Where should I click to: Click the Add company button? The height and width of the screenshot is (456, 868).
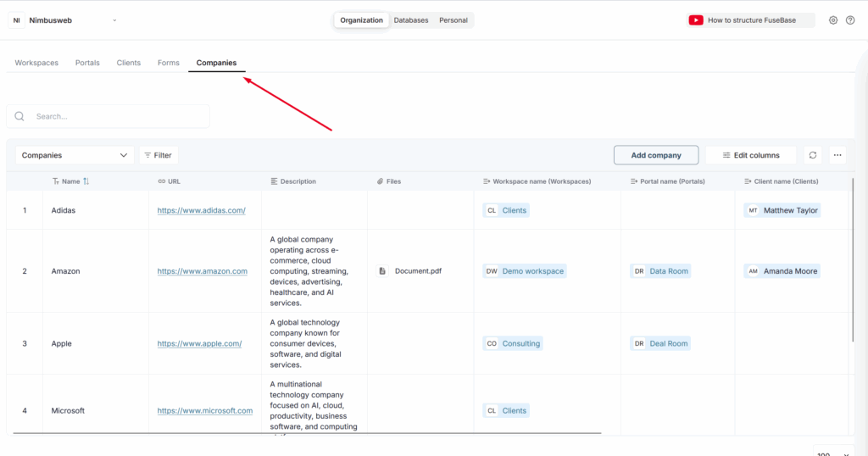point(656,155)
